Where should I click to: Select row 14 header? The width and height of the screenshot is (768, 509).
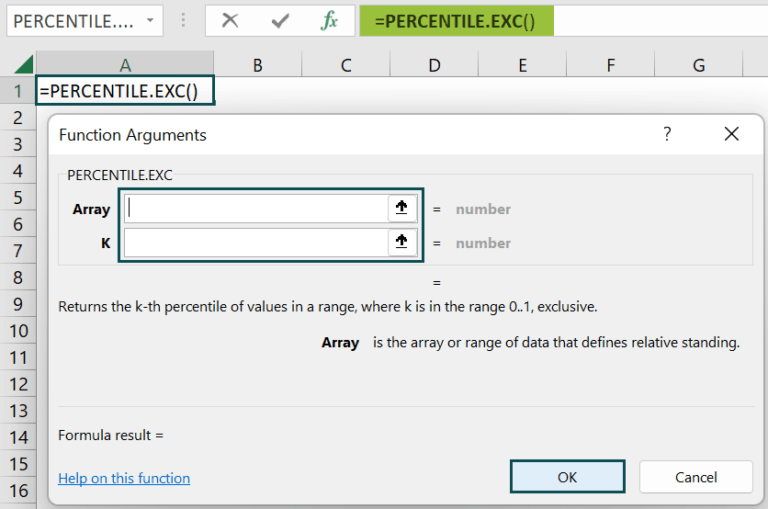click(x=18, y=437)
